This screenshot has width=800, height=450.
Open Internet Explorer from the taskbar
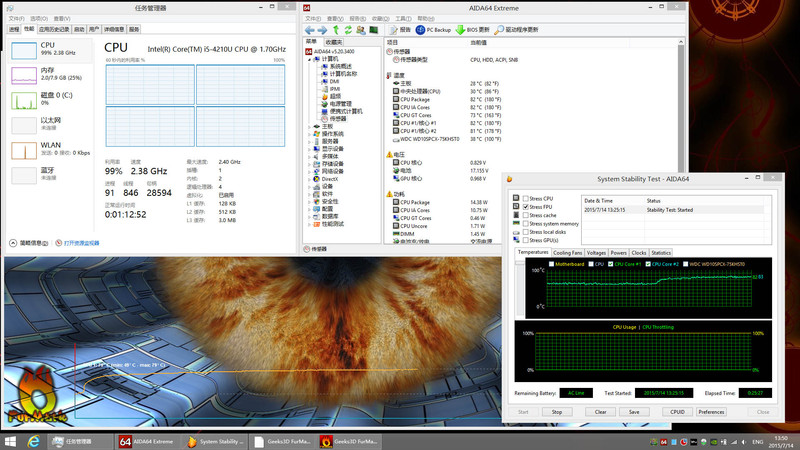(33, 441)
